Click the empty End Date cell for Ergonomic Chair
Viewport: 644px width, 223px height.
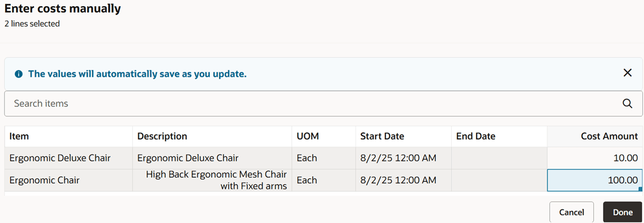pyautogui.click(x=499, y=180)
